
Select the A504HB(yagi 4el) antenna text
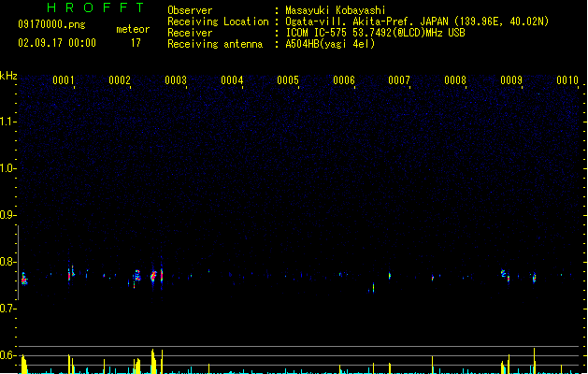(x=330, y=44)
